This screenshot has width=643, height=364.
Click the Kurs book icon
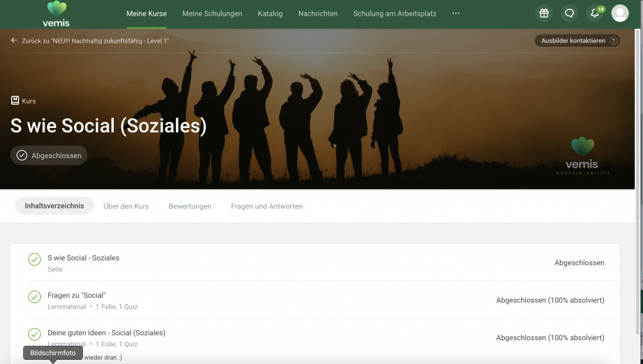point(15,100)
